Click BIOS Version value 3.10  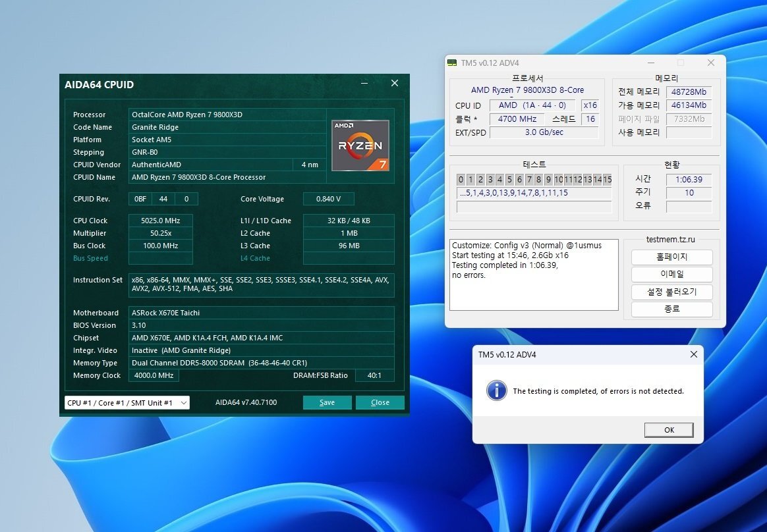pos(261,325)
